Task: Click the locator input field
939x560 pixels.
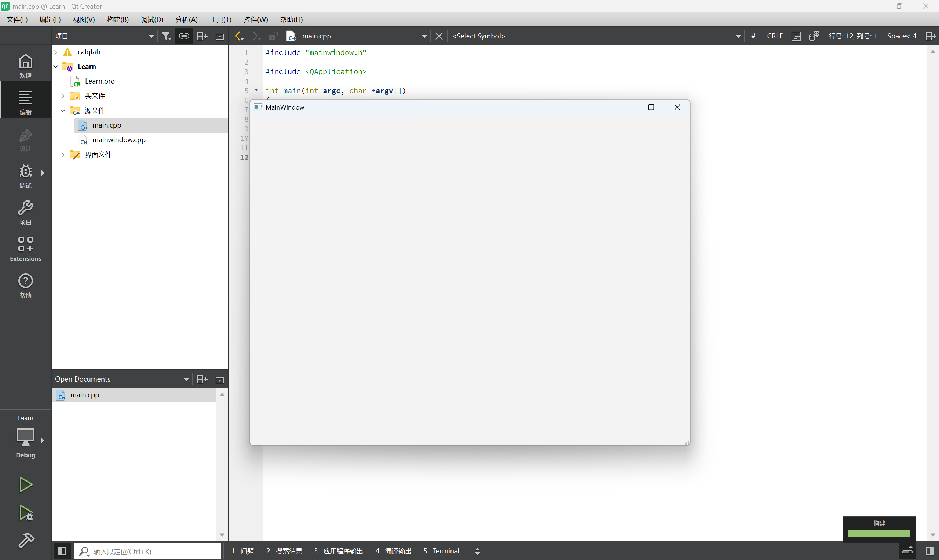Action: 147,551
